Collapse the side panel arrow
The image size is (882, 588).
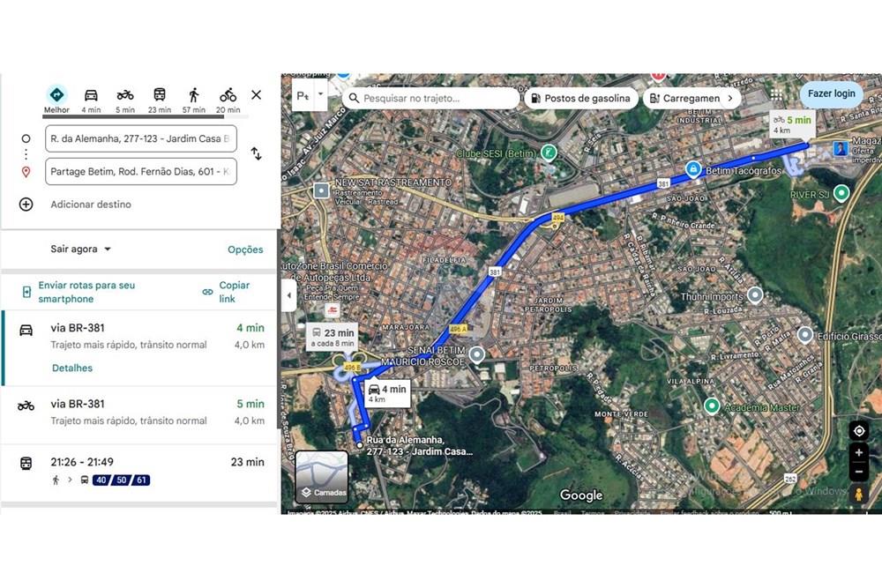coord(288,296)
